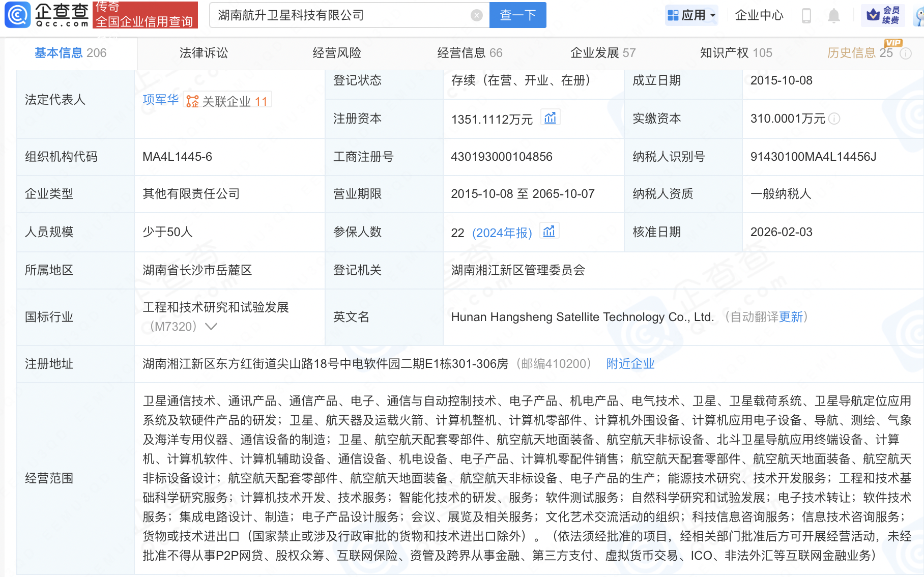Open the 应用 dropdown
This screenshot has width=924, height=577.
(x=691, y=15)
